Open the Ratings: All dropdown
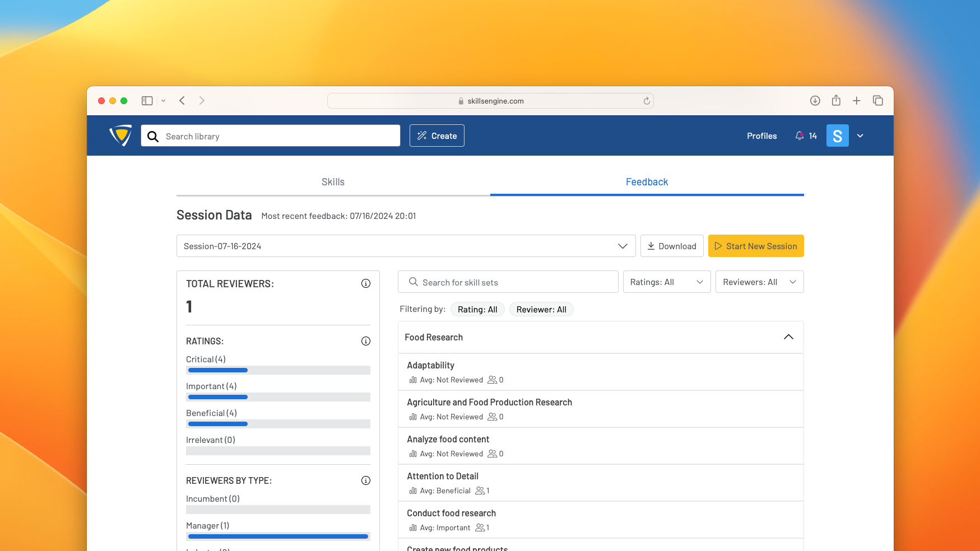 [667, 282]
